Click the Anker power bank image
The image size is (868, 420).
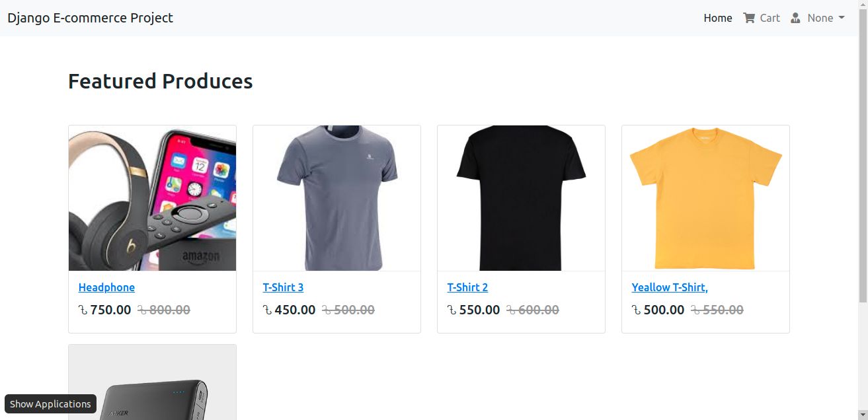[x=152, y=382]
